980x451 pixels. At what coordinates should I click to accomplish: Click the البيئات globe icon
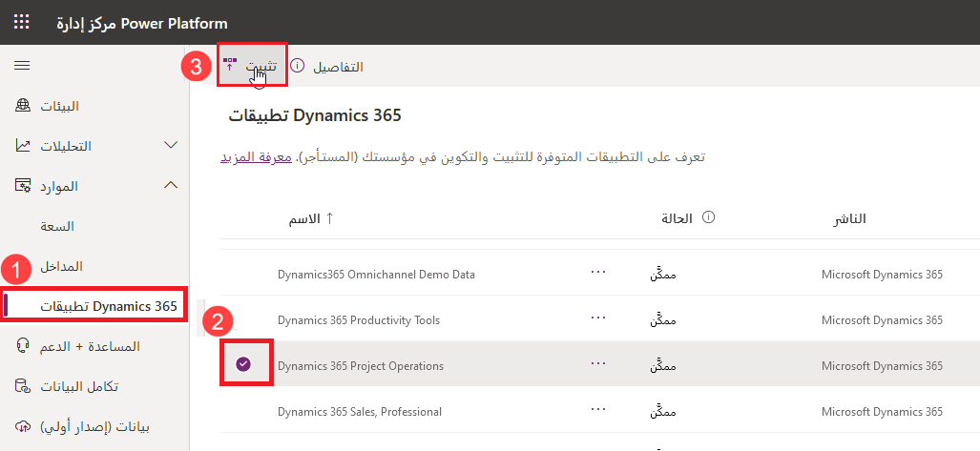[22, 106]
